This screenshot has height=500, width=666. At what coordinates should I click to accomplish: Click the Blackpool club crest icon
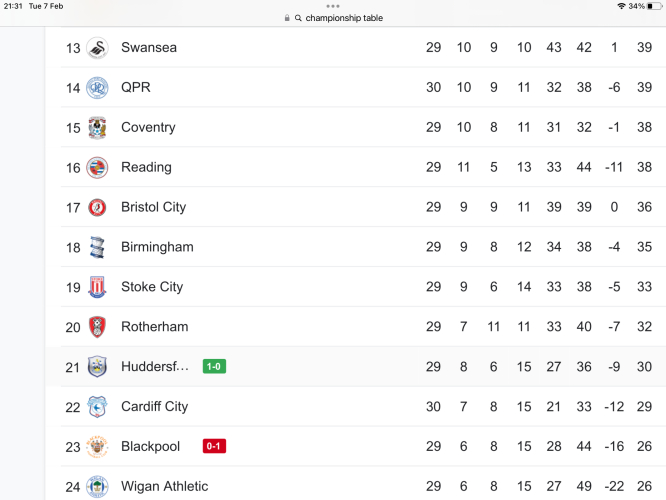(97, 446)
